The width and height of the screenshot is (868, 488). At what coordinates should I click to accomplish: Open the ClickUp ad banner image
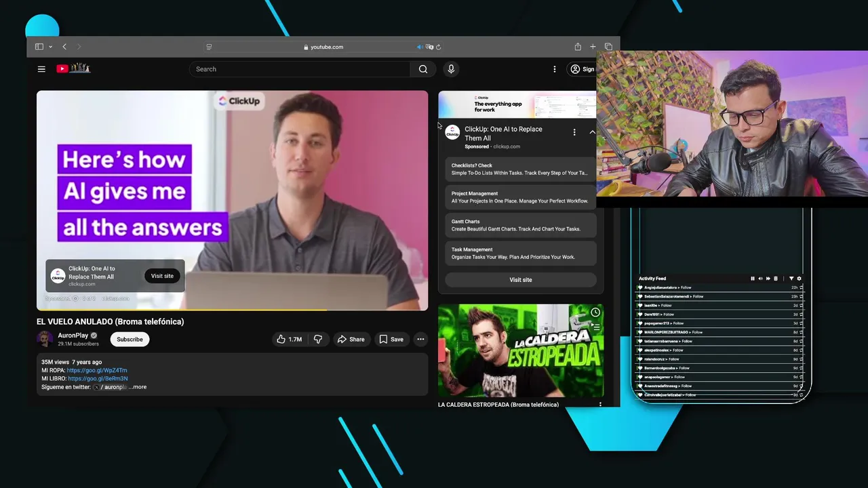tap(517, 104)
